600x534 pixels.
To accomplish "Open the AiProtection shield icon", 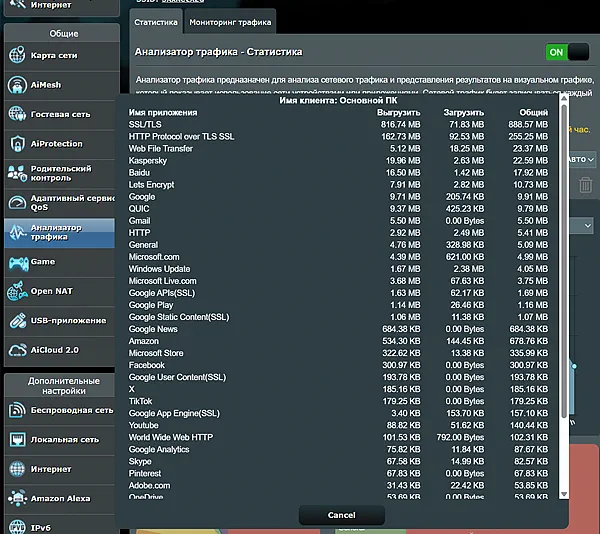I will click(x=19, y=144).
